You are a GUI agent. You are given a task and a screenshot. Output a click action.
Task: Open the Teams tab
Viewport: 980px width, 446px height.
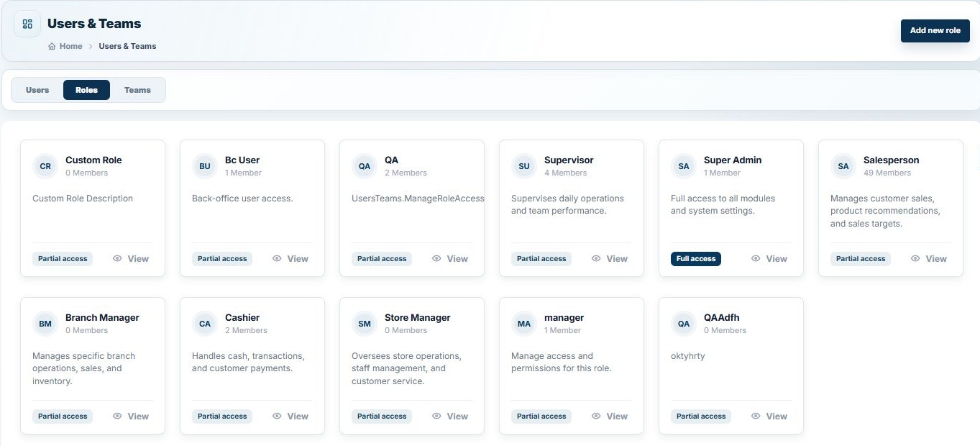(137, 90)
